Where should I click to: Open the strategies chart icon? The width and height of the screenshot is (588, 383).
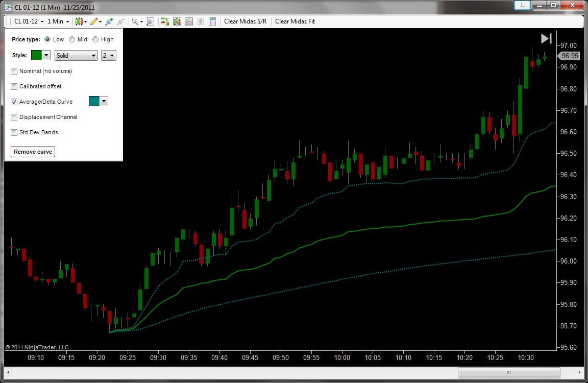(189, 21)
